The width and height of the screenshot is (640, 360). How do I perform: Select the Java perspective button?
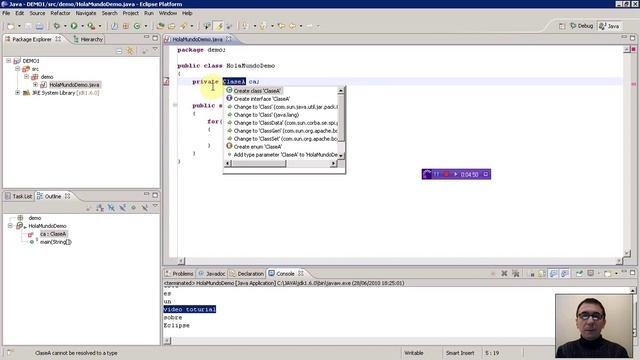tap(610, 26)
